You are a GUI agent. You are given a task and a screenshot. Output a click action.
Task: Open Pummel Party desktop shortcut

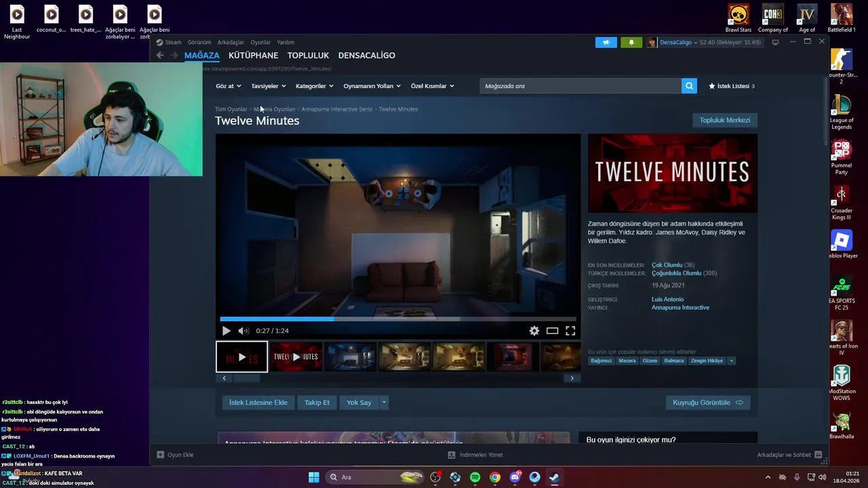coord(842,157)
